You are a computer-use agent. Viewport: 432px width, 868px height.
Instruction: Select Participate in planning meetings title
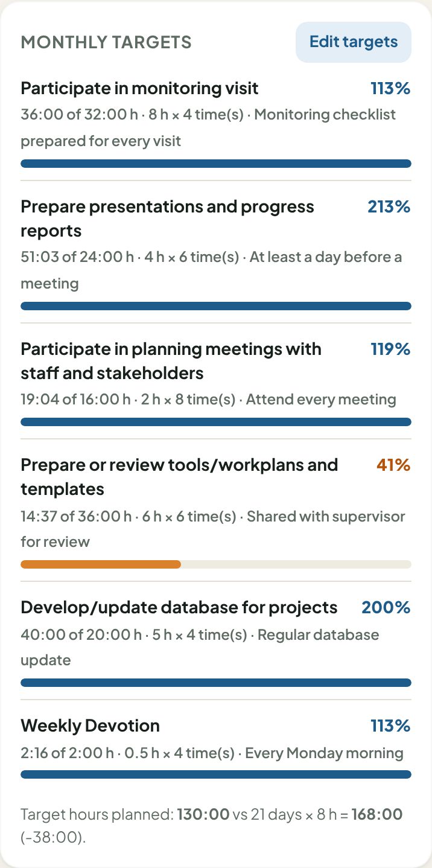point(171,361)
